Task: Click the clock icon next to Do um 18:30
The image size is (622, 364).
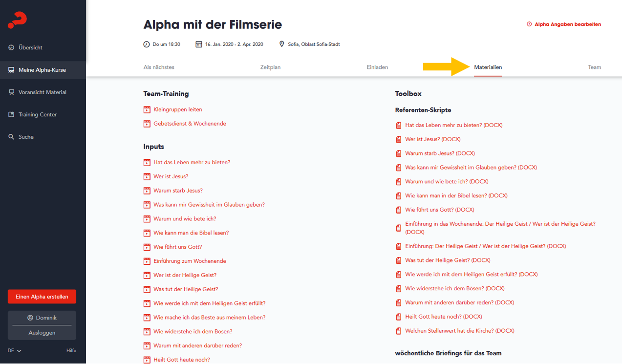Action: (147, 44)
